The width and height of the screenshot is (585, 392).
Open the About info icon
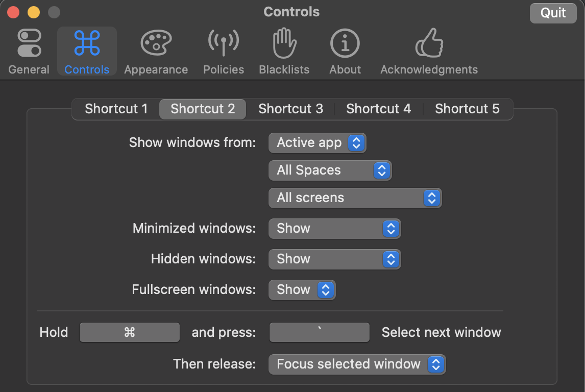(345, 43)
